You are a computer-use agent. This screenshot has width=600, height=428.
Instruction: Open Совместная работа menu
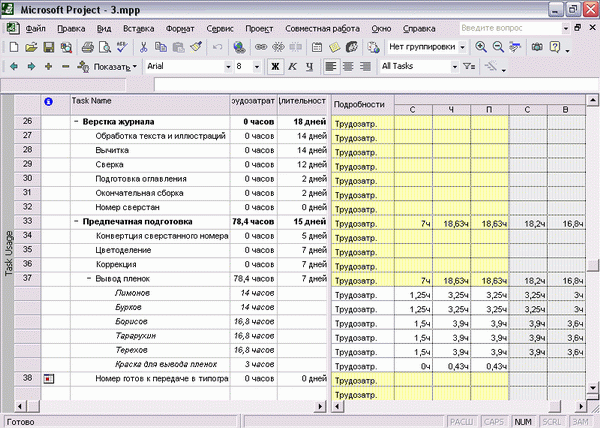(322, 29)
